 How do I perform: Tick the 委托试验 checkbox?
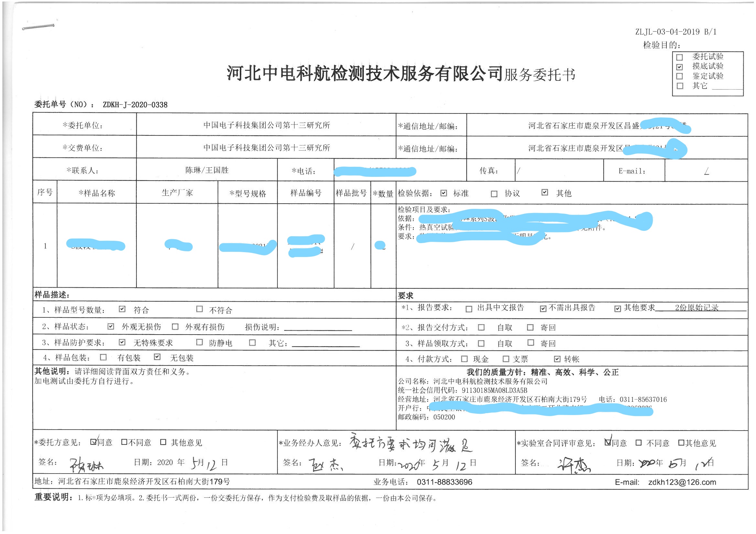[x=679, y=57]
